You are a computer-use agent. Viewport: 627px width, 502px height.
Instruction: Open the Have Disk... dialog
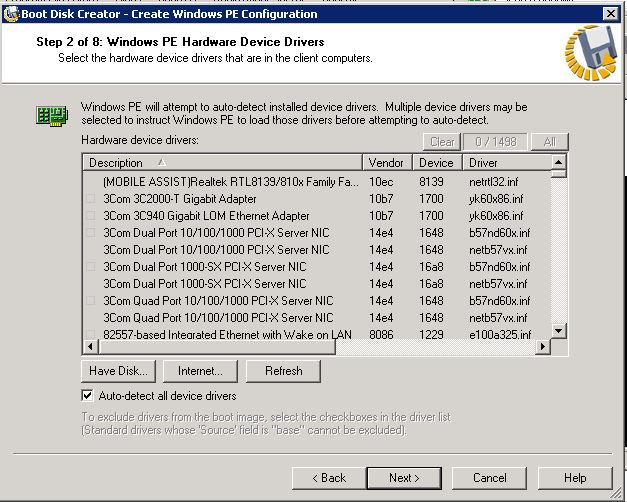118,371
